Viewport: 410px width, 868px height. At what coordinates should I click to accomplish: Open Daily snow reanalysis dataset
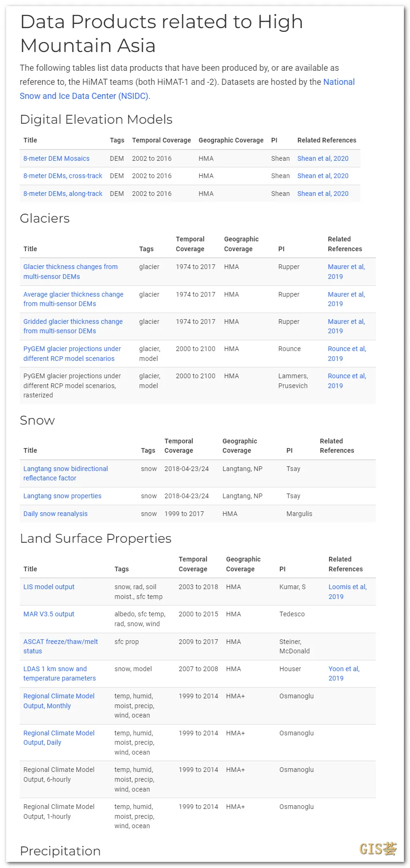[55, 514]
